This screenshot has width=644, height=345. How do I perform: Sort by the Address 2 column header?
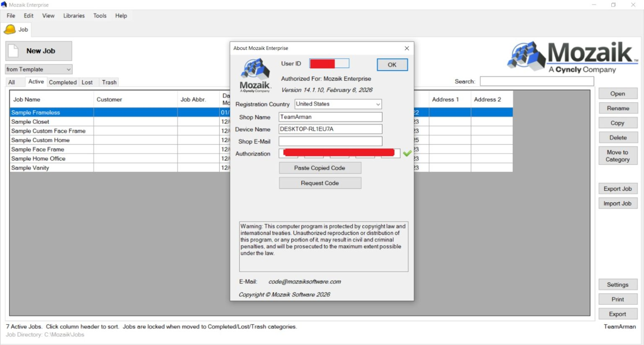click(x=492, y=99)
